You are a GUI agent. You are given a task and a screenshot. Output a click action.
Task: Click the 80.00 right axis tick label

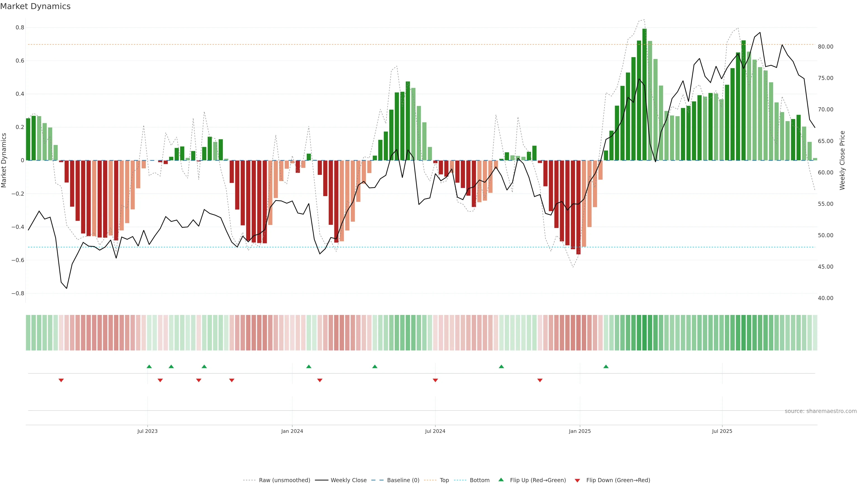coord(826,47)
